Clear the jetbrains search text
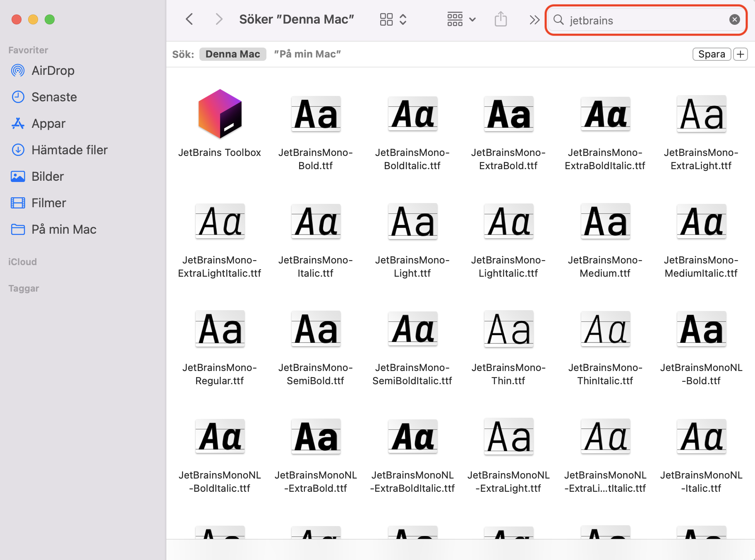 click(734, 19)
